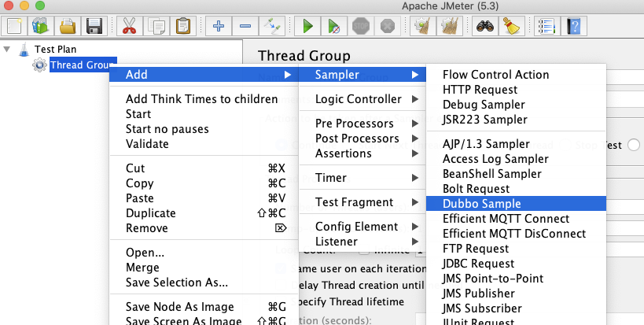Add an Efficient MQTT Connect sampler
644x325 pixels.
click(x=516, y=219)
